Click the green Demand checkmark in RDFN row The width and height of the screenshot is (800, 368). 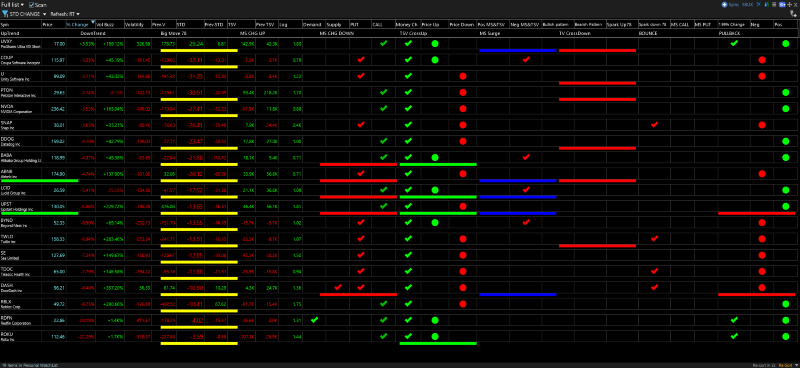(x=314, y=320)
